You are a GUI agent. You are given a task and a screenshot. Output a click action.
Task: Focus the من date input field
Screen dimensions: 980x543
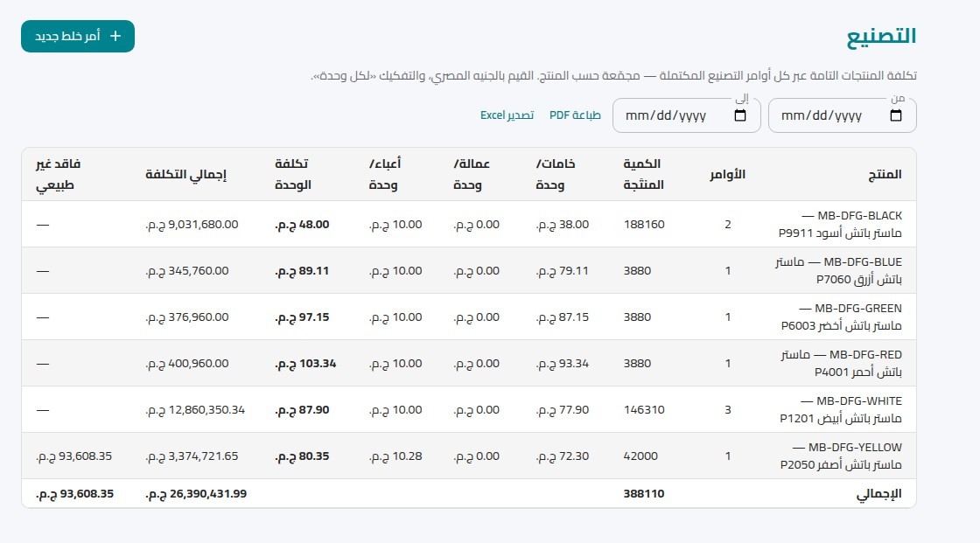pos(842,115)
